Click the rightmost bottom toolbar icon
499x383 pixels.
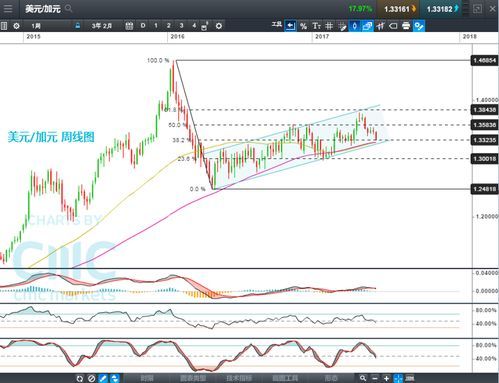[x=410, y=378]
